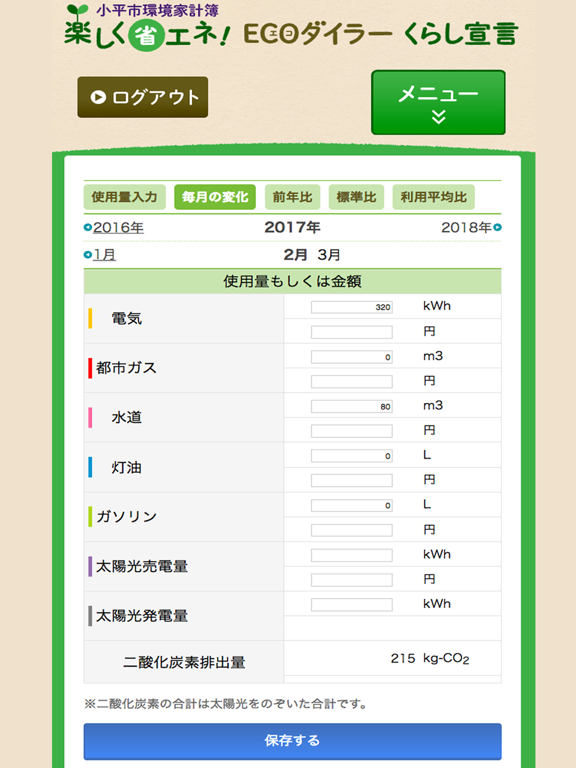This screenshot has width=576, height=768.
Task: Click the 都市ガス row label
Action: coord(126,368)
